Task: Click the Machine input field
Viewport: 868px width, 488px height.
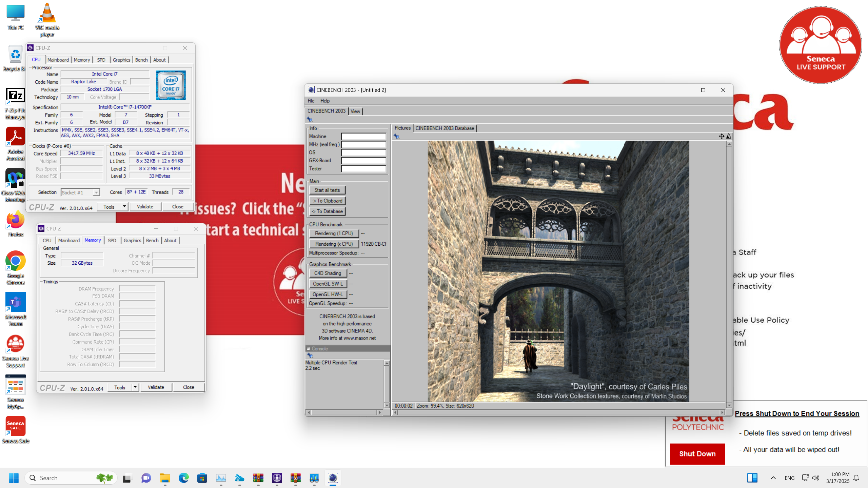Action: point(363,136)
